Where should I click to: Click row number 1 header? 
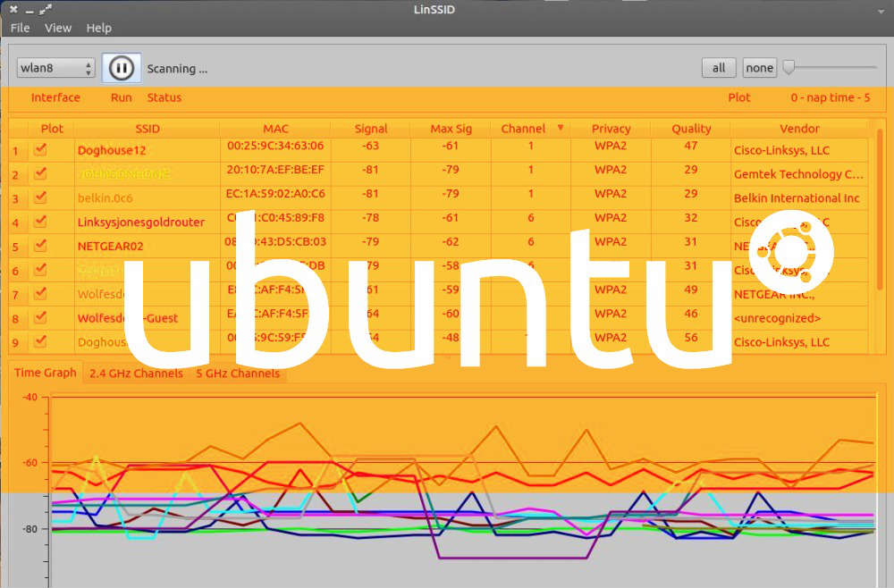(x=15, y=151)
